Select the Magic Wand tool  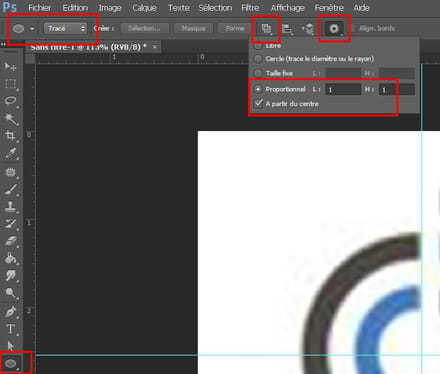coord(11,118)
